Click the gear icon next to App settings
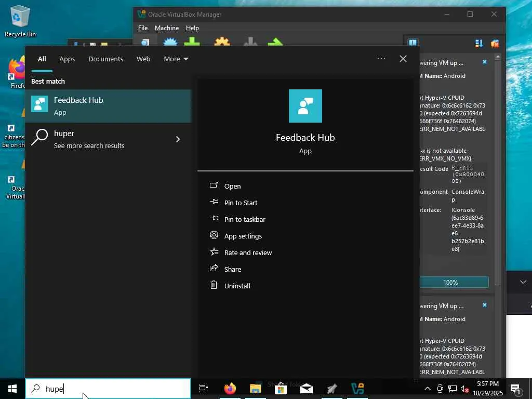The height and width of the screenshot is (399, 532). pos(214,235)
